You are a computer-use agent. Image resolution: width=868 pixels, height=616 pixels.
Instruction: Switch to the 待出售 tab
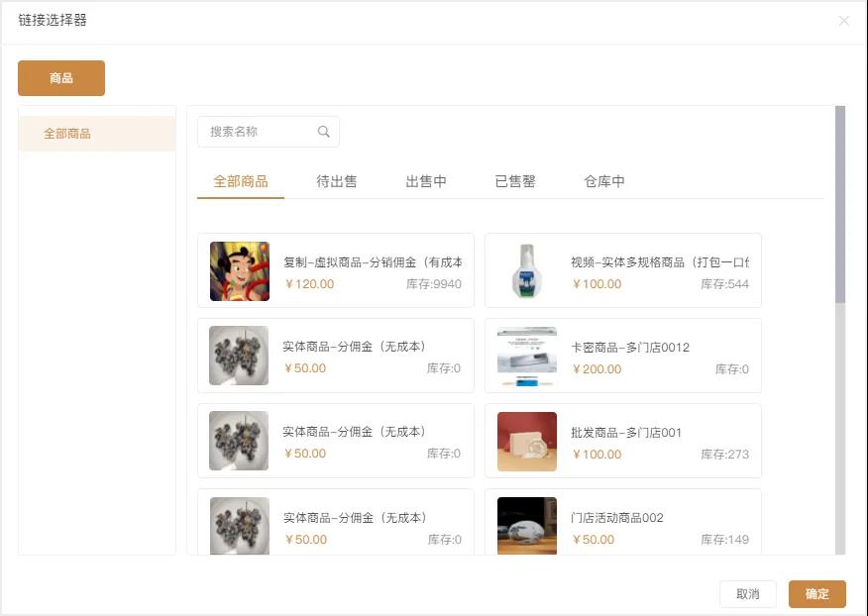(337, 181)
